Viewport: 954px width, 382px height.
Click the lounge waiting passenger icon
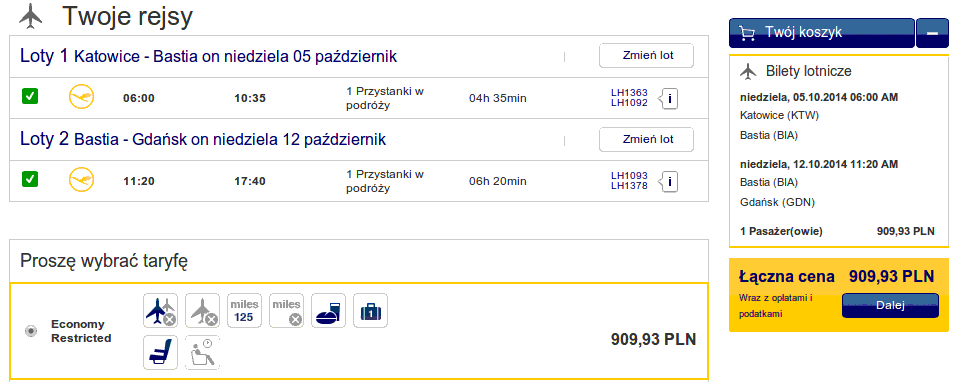tap(203, 352)
